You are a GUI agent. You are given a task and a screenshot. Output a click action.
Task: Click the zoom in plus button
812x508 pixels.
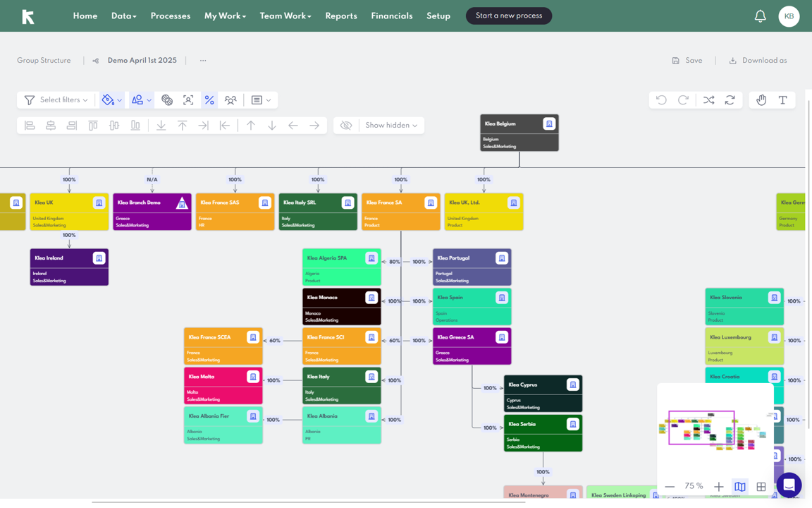pos(718,486)
